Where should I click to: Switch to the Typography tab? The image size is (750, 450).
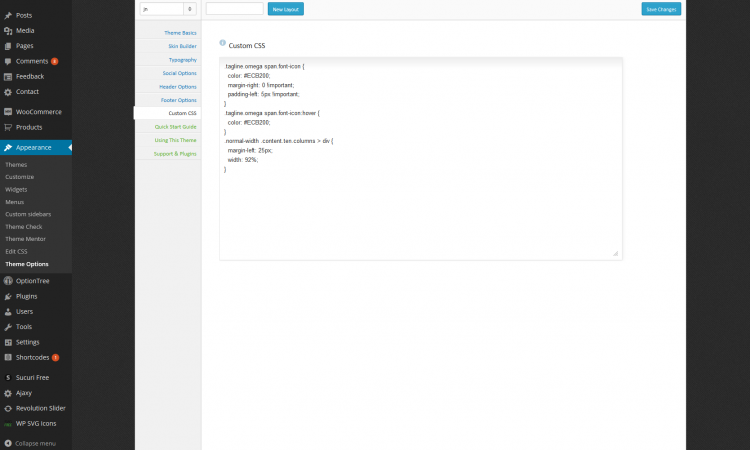click(x=180, y=60)
